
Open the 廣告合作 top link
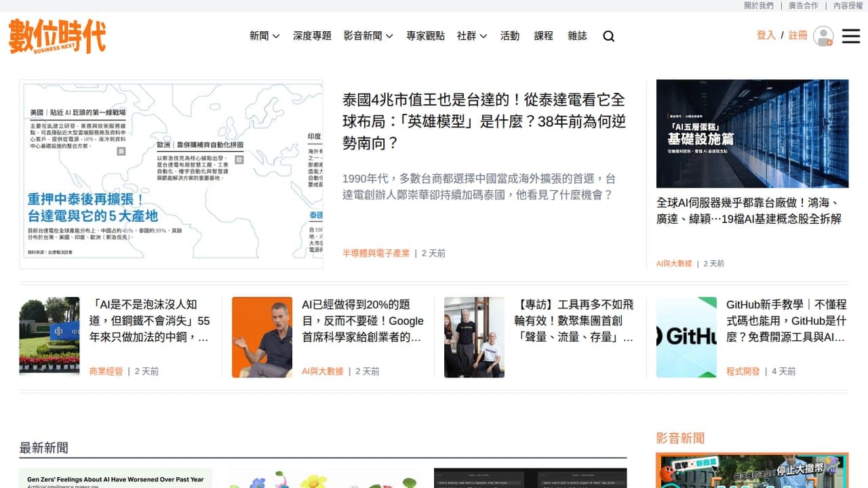pyautogui.click(x=803, y=5)
